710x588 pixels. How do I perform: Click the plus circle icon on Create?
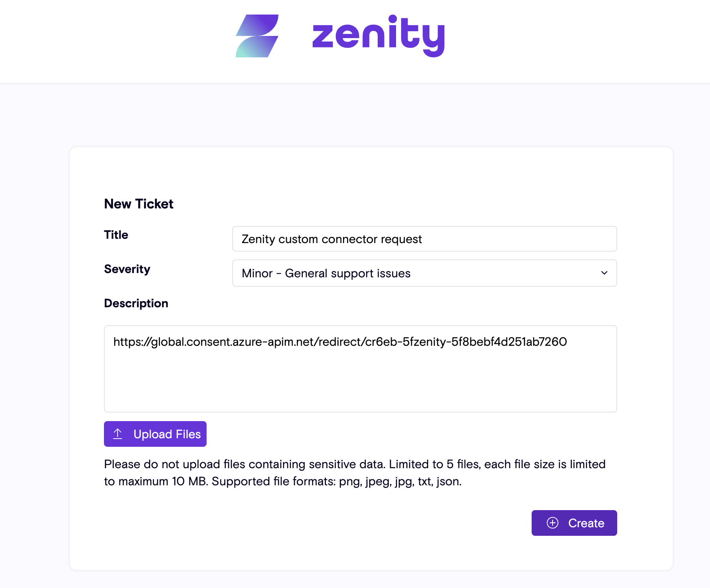coord(553,523)
